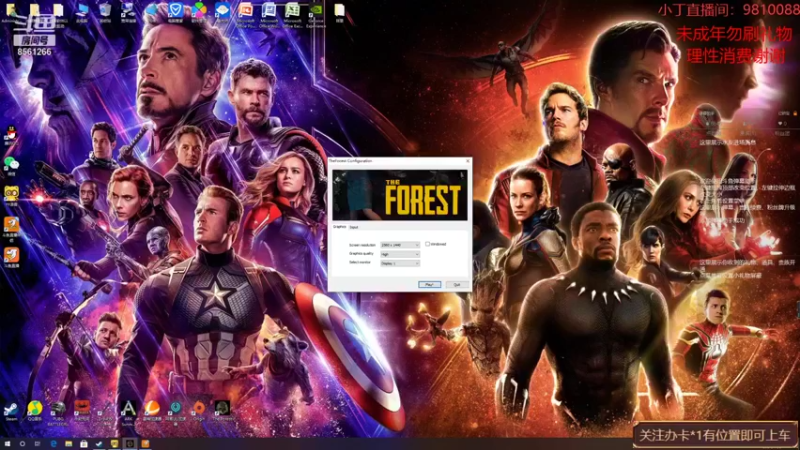The width and height of the screenshot is (800, 450).
Task: Click the Cortana circle on taskbar
Action: pos(22,444)
